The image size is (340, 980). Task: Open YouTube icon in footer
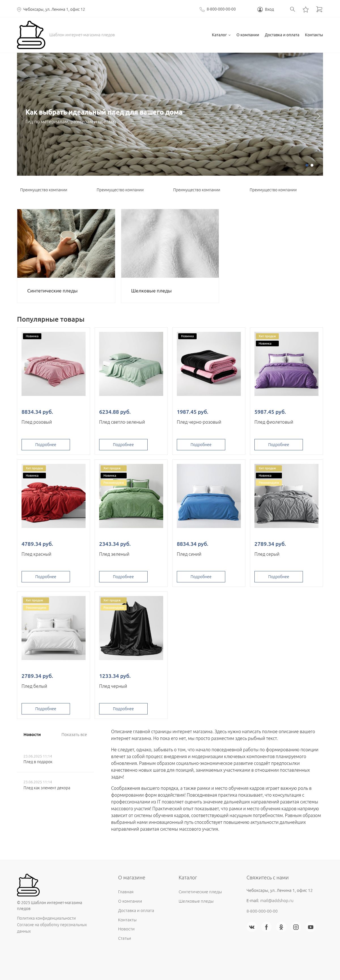pos(311,927)
